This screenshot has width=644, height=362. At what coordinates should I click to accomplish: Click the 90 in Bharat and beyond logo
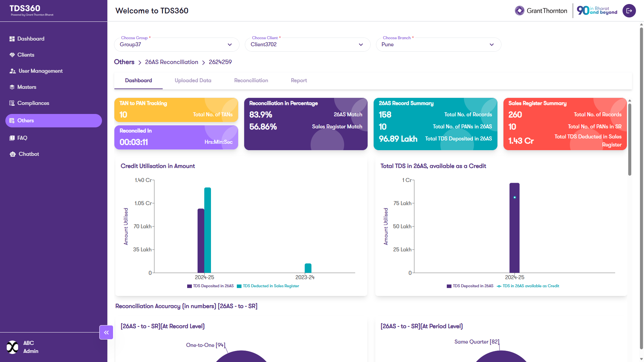point(597,11)
